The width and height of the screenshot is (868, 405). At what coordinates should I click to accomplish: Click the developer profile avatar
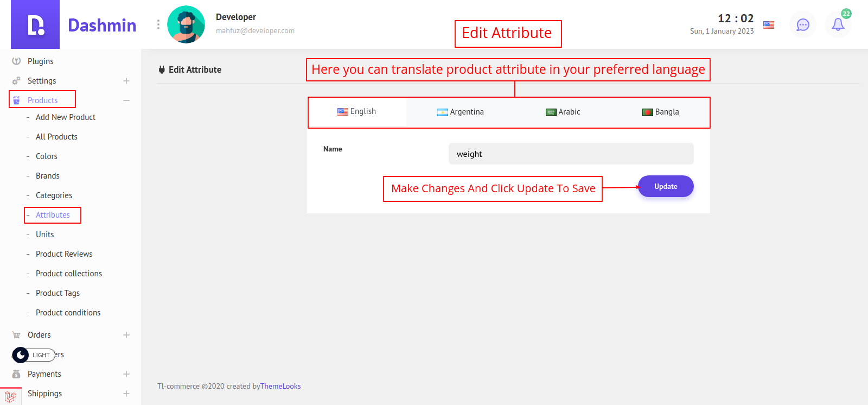click(x=186, y=24)
